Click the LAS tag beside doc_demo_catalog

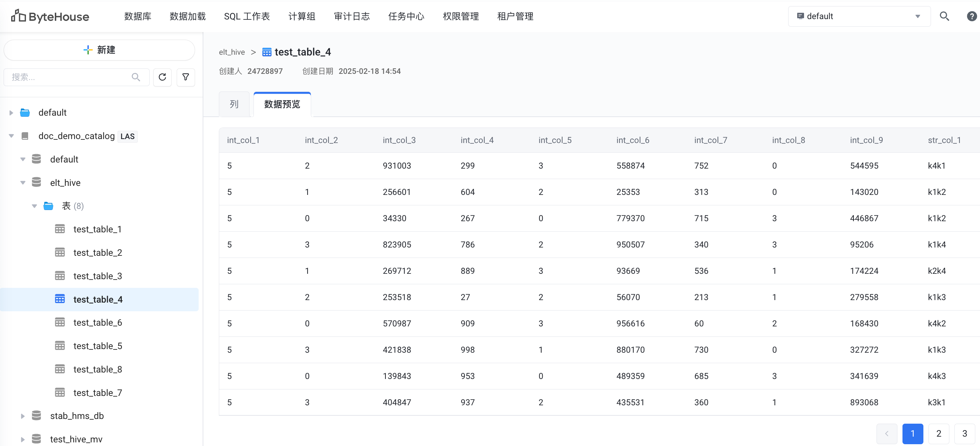[x=127, y=136]
